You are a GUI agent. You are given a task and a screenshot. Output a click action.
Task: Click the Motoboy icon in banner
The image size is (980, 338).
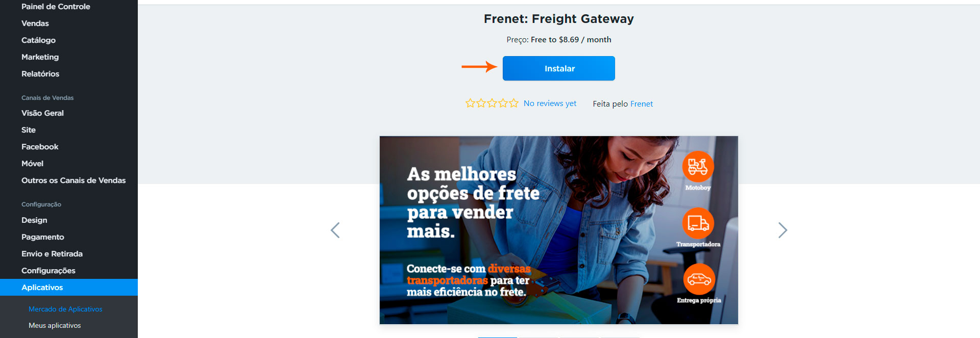698,167
